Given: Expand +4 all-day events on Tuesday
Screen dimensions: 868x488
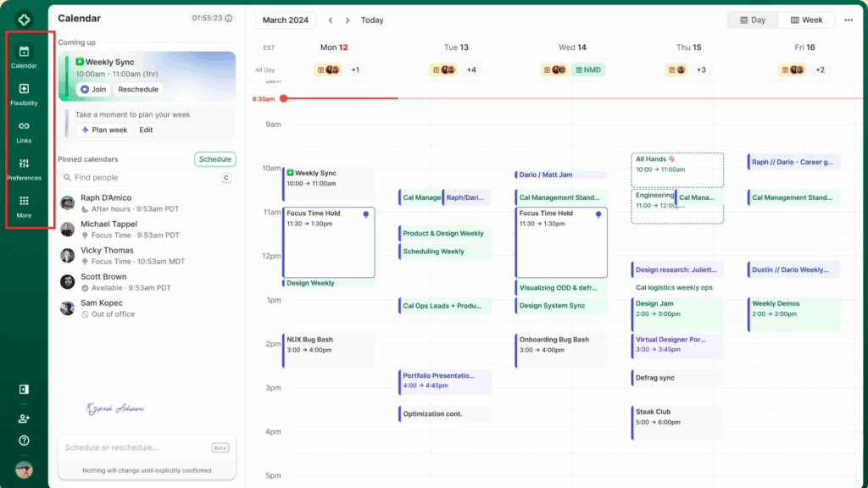Looking at the screenshot, I should point(470,69).
